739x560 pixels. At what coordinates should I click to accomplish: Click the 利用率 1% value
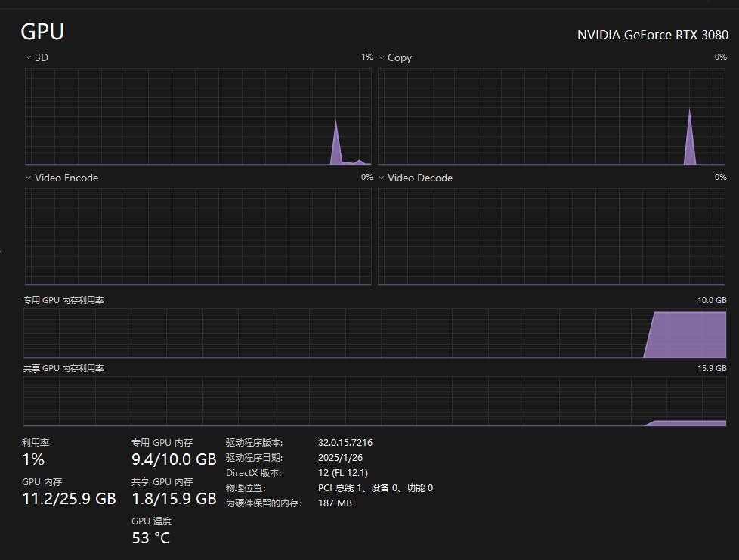(33, 459)
